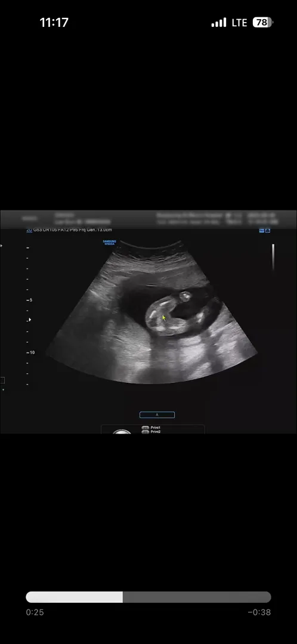Tap the status bar clock 11:17
Screen dimensions: 297x644
54,22
